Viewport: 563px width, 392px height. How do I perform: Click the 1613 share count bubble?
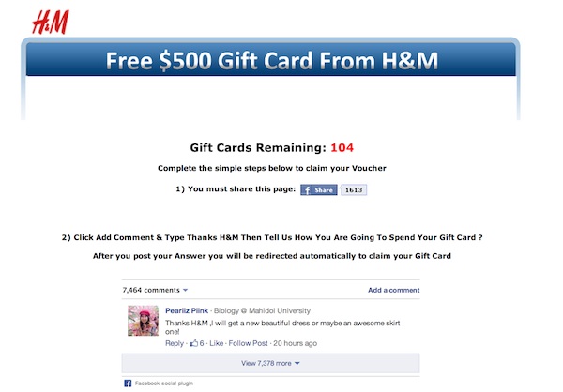pyautogui.click(x=354, y=189)
